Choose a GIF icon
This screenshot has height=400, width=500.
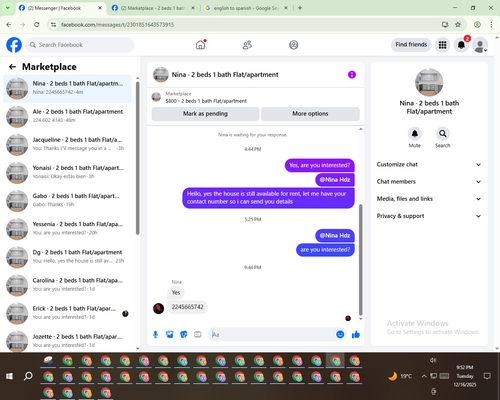(198, 334)
